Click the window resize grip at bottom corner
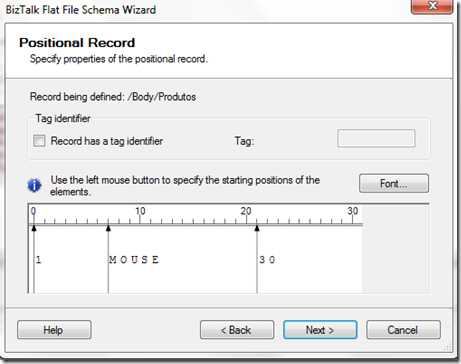 [447, 347]
